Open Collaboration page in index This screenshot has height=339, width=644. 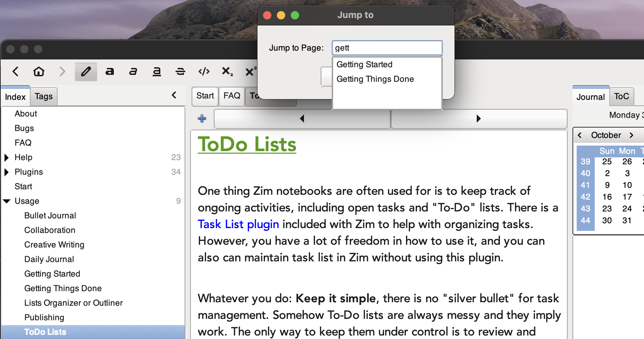[50, 230]
